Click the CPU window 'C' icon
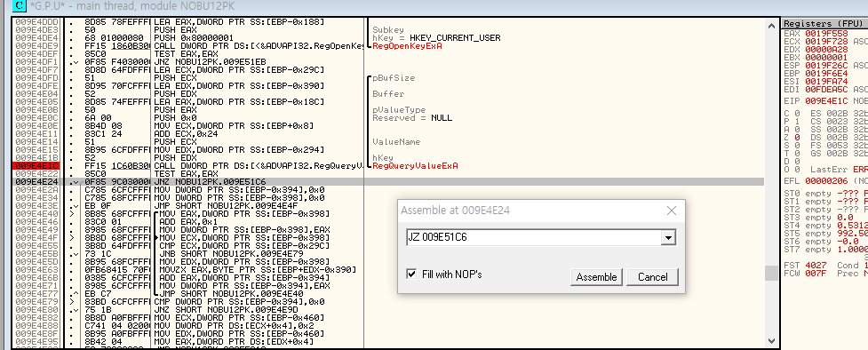The height and width of the screenshot is (350, 868). point(20,6)
